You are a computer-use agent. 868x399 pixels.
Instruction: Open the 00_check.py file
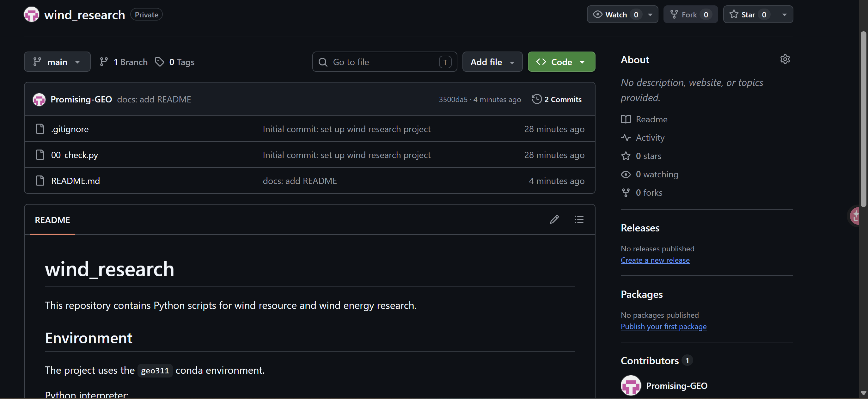[75, 155]
